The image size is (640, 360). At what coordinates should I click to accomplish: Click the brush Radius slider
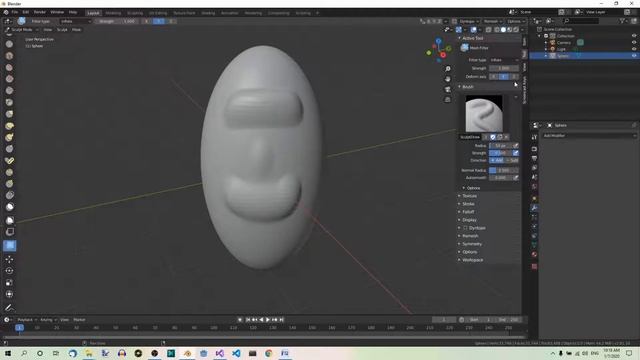500,146
